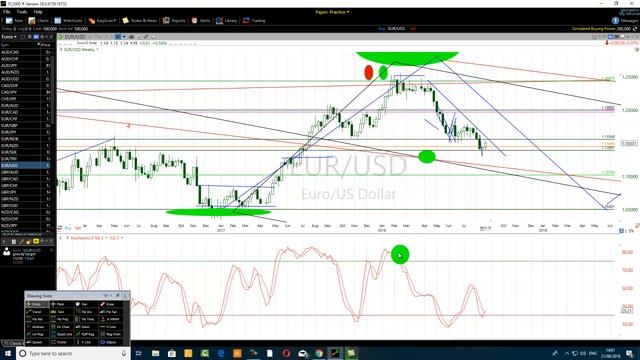Open Trading from the toolbar
Image resolution: width=640 pixels, height=360 pixels.
click(x=254, y=20)
